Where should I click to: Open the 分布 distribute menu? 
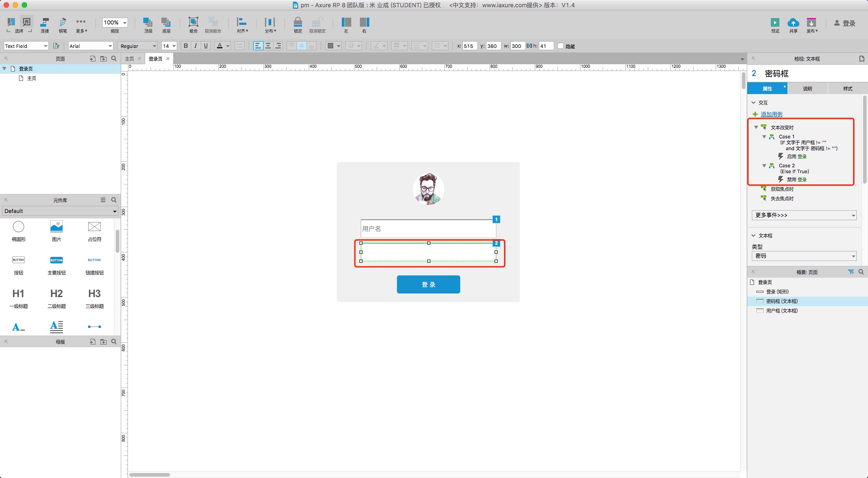click(x=270, y=24)
